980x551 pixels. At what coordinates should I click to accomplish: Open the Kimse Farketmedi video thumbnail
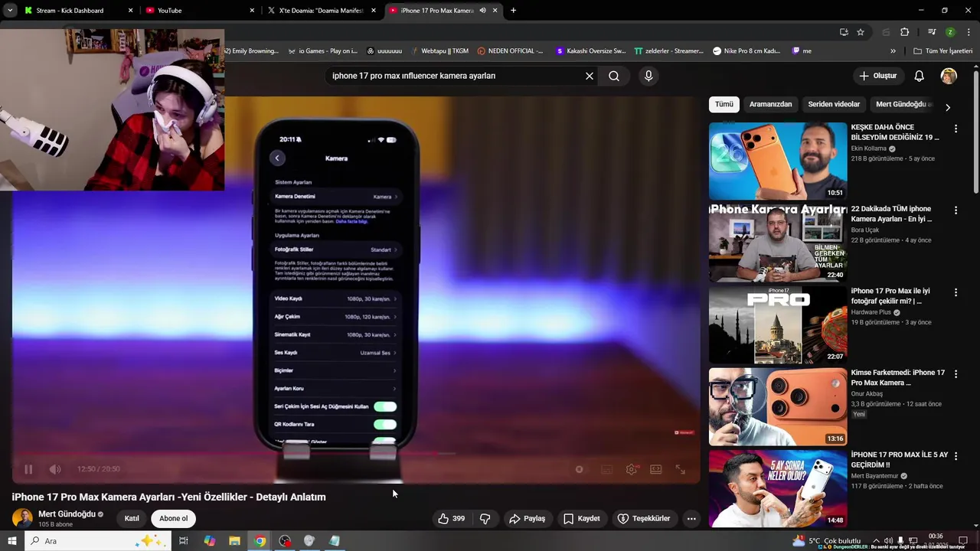[x=778, y=406]
